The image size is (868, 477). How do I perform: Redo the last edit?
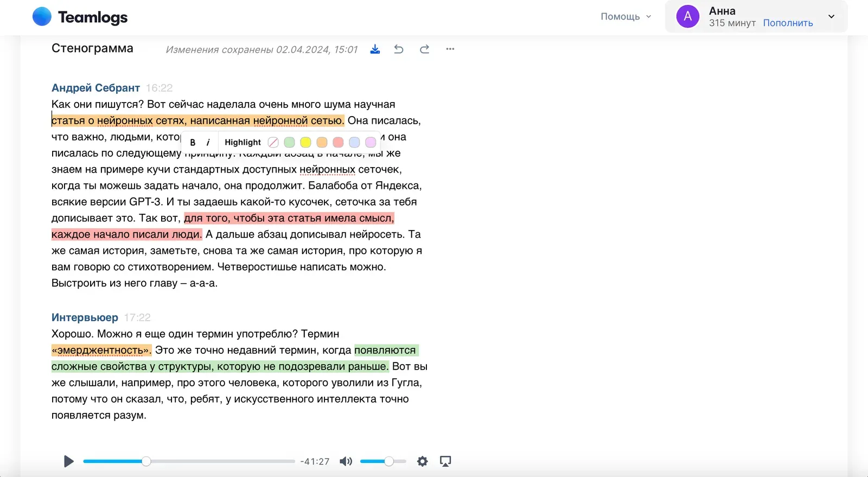coord(424,49)
